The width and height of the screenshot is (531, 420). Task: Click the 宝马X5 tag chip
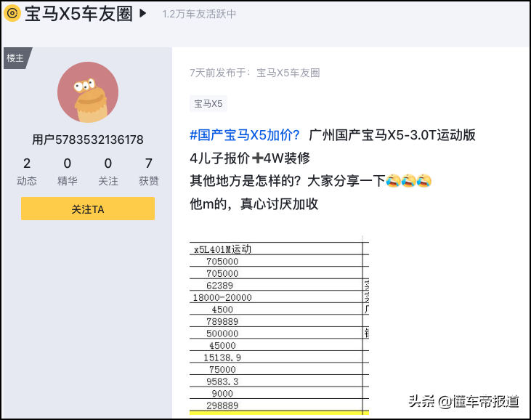click(208, 104)
